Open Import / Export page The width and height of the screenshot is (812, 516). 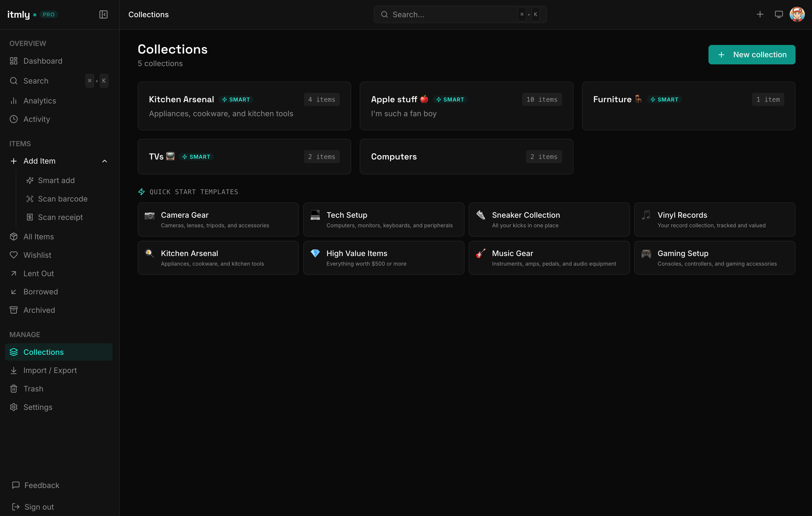[x=50, y=370]
